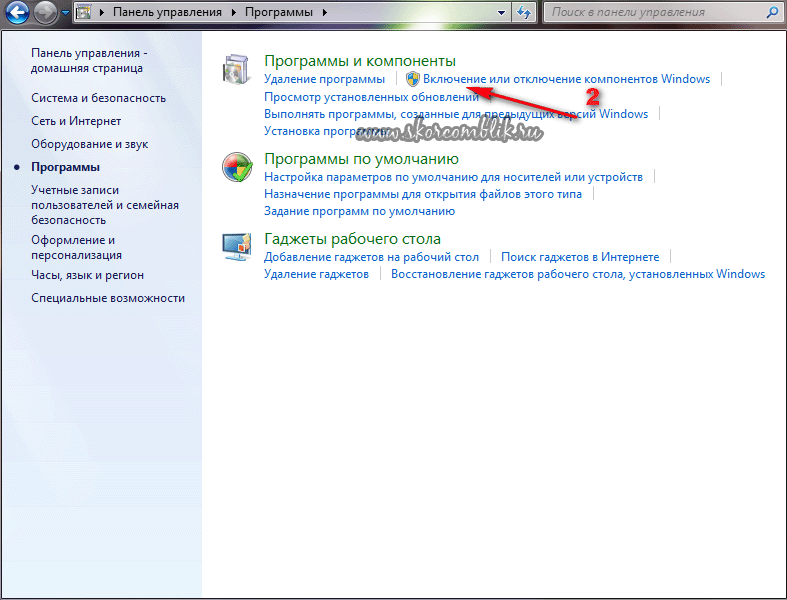Click Удаление программы link
This screenshot has height=600, width=787.
pyautogui.click(x=324, y=79)
